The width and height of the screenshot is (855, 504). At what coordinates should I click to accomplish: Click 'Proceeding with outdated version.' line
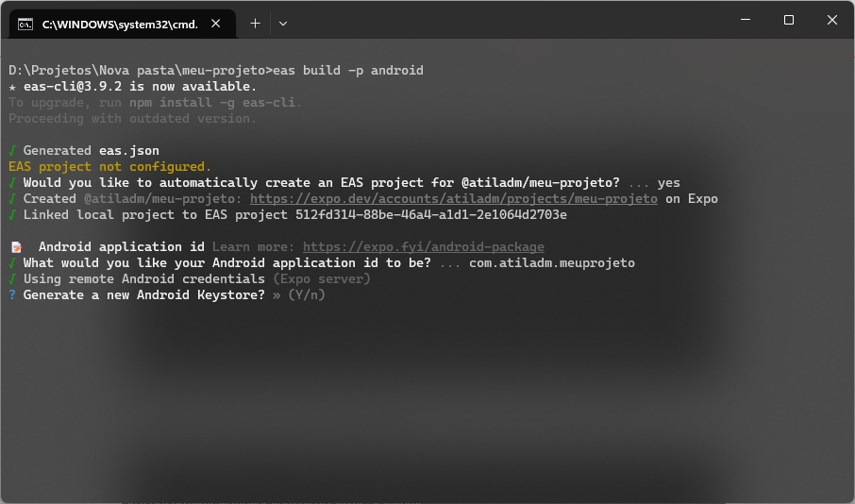pyautogui.click(x=132, y=118)
